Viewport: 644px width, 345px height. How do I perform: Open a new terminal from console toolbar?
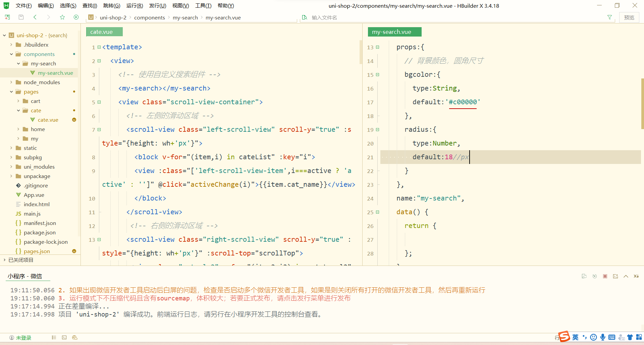[615, 276]
